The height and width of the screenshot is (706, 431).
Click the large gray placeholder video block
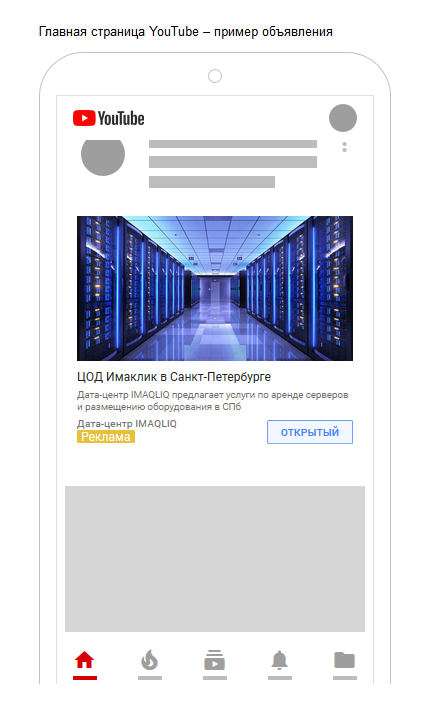[215, 559]
